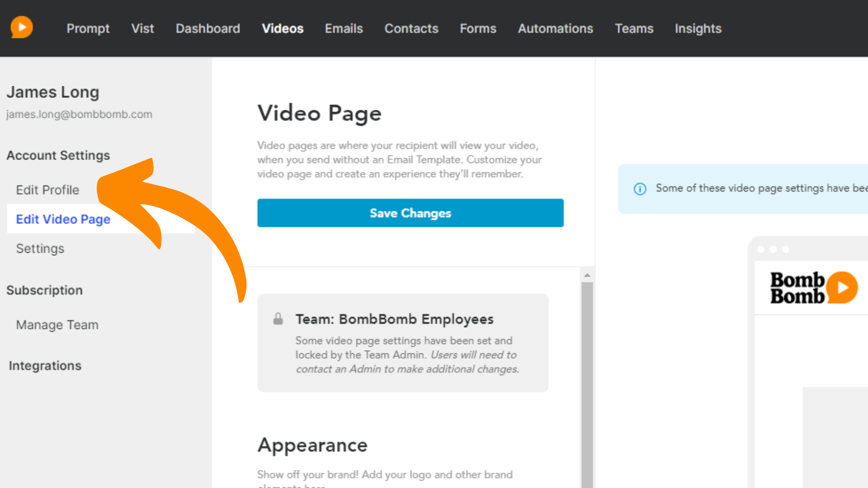The image size is (868, 488).
Task: Click the Account Settings heading
Action: tap(58, 155)
